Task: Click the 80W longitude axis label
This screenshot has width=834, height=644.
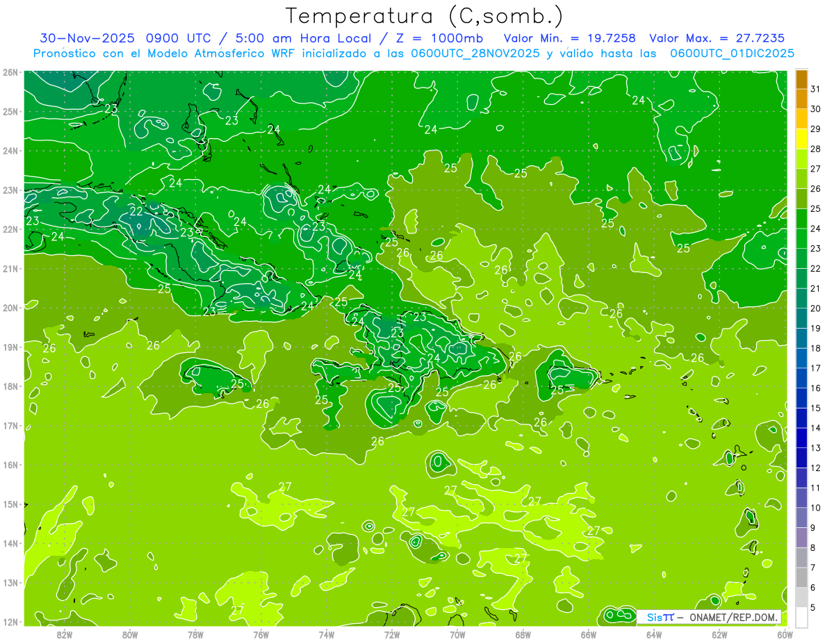Action: (130, 634)
